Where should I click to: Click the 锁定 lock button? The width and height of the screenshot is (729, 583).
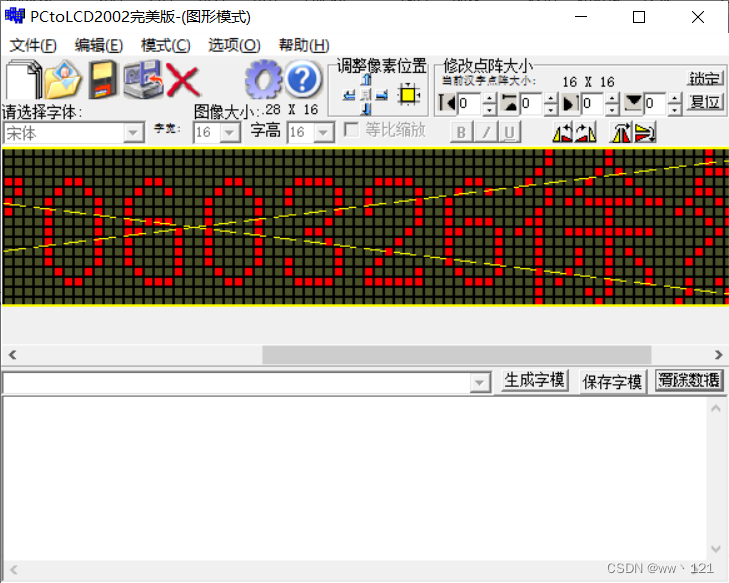coord(704,79)
